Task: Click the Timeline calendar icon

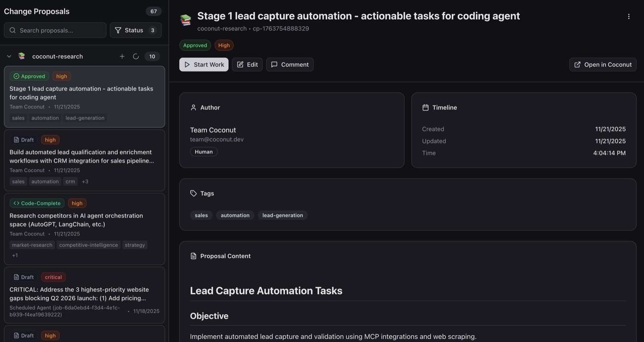Action: click(425, 107)
